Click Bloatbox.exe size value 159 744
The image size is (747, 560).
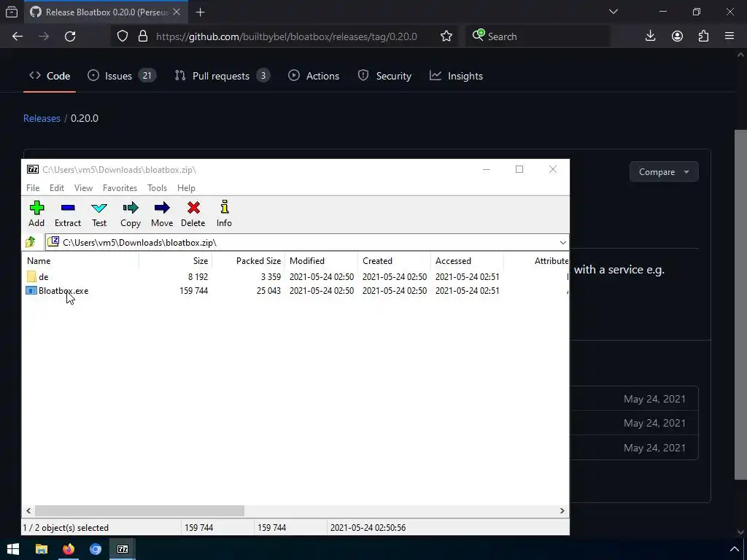(193, 291)
